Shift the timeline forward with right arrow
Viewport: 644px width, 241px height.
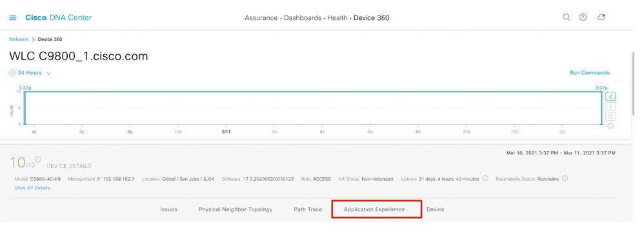coord(610,107)
